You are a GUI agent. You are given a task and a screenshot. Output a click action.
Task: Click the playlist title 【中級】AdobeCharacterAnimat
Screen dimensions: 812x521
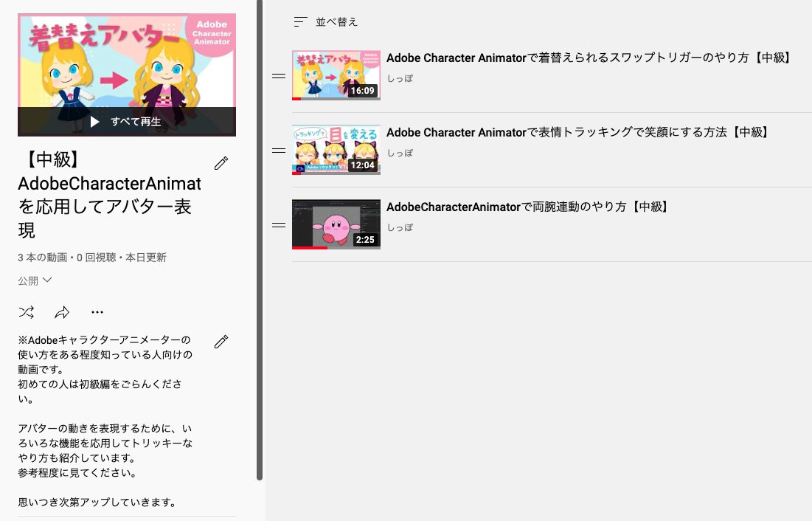coord(110,195)
